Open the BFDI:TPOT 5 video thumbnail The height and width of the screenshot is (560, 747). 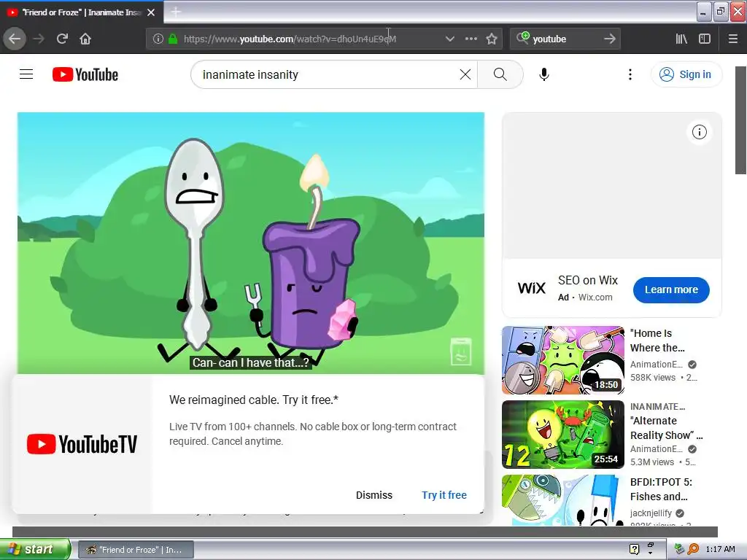(x=563, y=500)
